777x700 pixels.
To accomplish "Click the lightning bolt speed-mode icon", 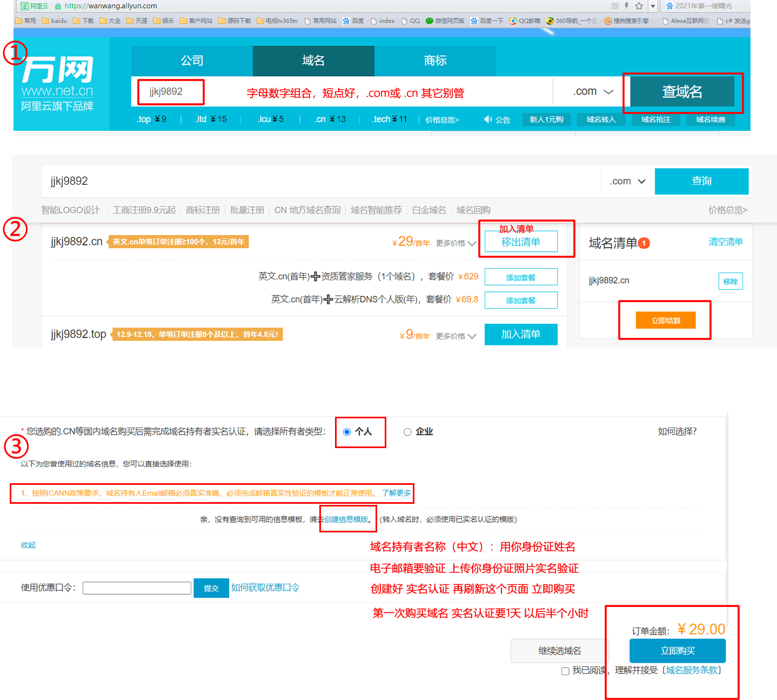I will point(627,6).
